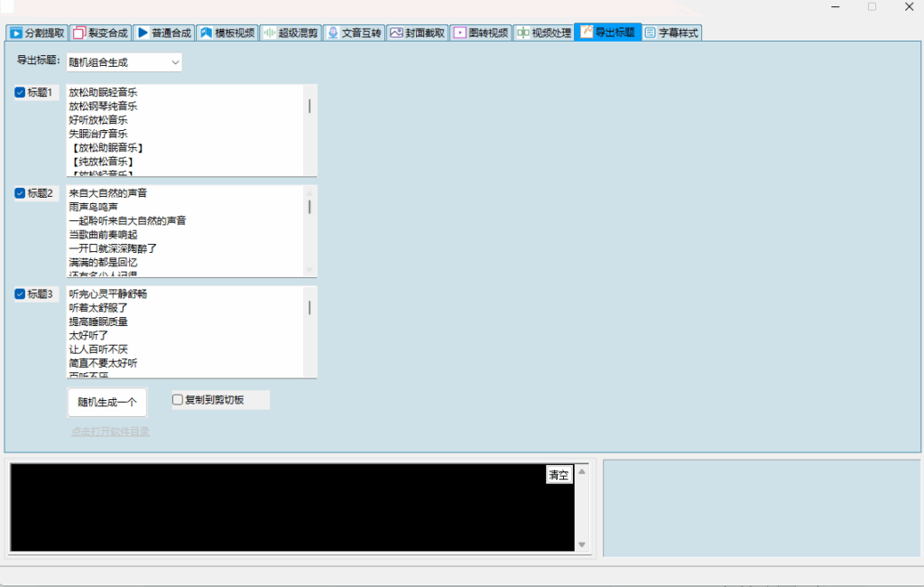Image resolution: width=924 pixels, height=587 pixels.
Task: Open the 视频处理 tab
Action: (544, 33)
